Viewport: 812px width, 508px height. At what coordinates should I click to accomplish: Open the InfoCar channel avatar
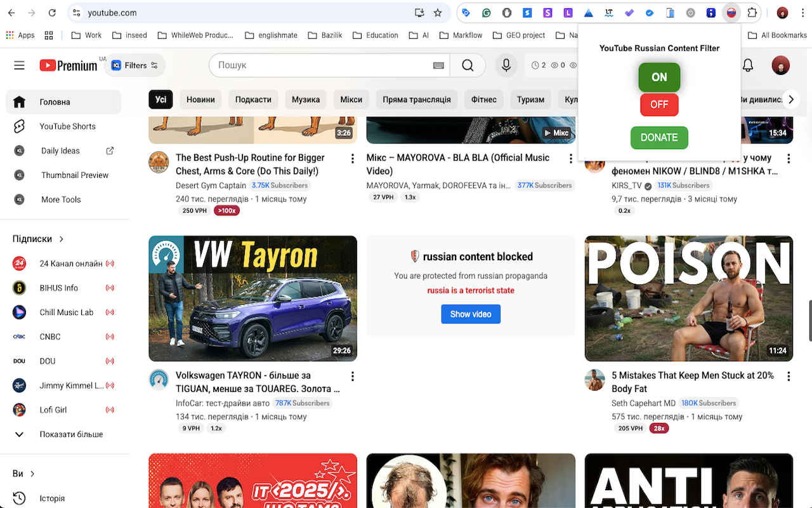coord(159,380)
